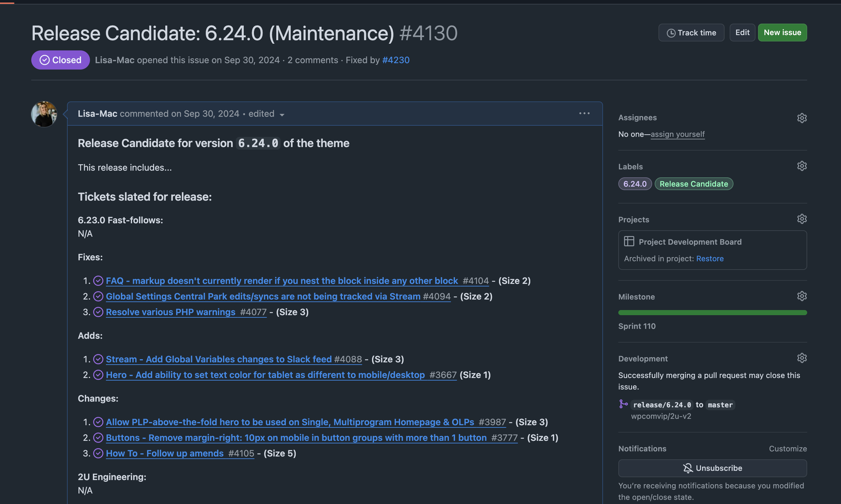Click Lisa-Mac's avatar thumbnail
The image size is (841, 504).
44,114
